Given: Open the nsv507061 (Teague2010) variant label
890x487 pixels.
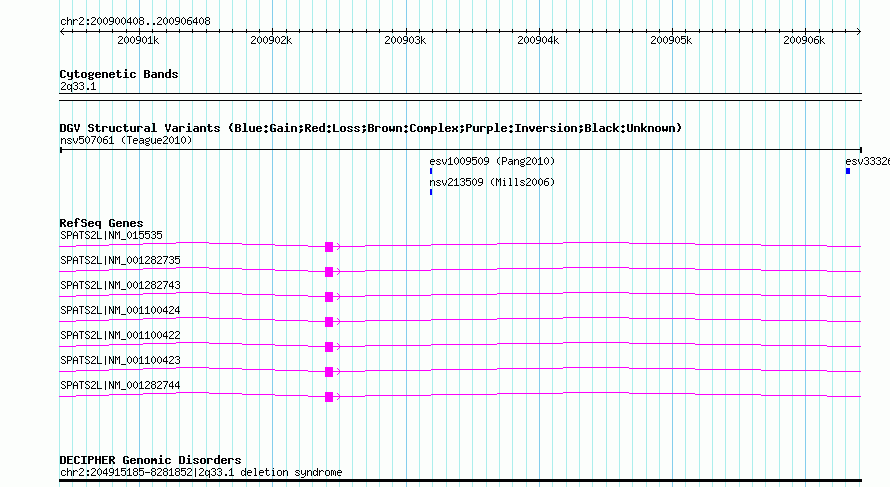Looking at the screenshot, I should coord(126,140).
